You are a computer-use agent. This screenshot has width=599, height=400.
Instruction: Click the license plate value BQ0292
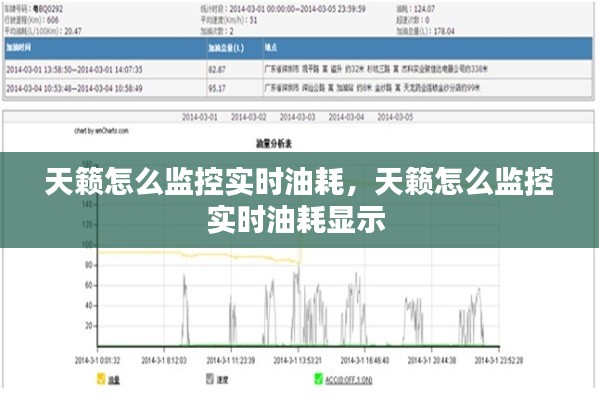49,9
